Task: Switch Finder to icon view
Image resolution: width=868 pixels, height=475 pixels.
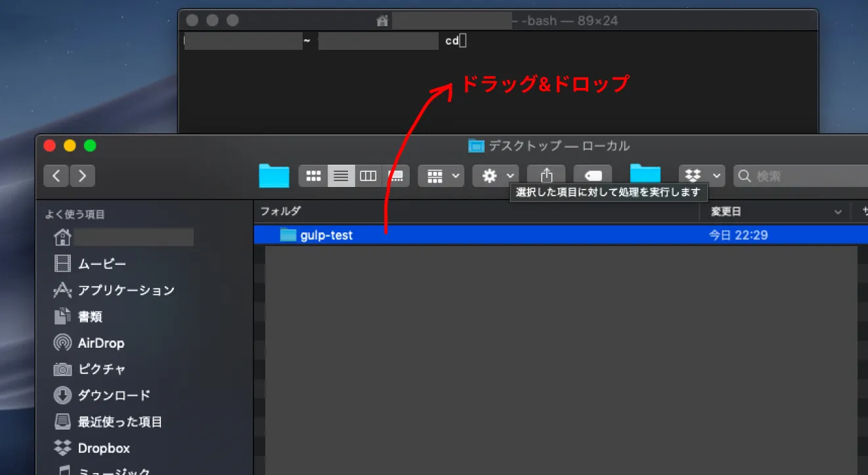Action: click(x=313, y=176)
